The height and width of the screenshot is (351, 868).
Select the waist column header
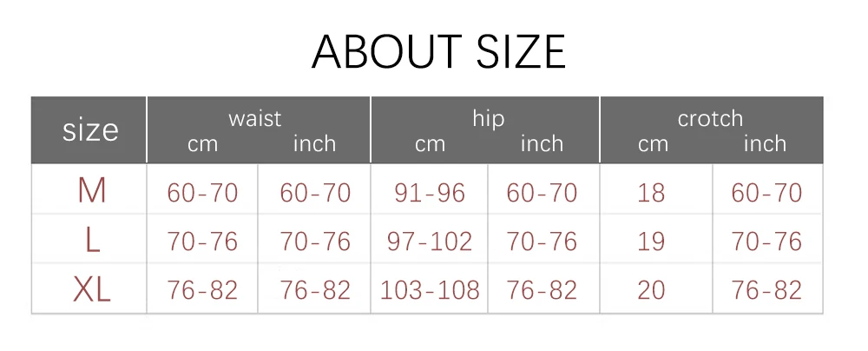[x=254, y=118]
